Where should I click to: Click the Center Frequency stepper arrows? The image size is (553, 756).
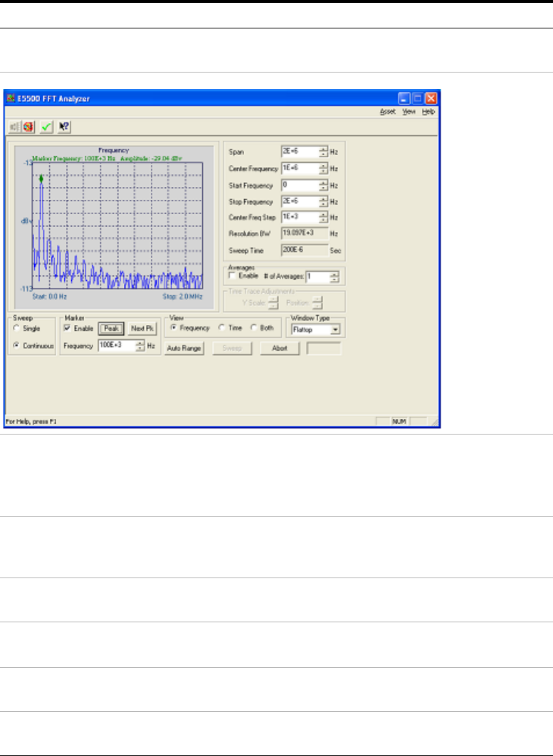point(323,169)
